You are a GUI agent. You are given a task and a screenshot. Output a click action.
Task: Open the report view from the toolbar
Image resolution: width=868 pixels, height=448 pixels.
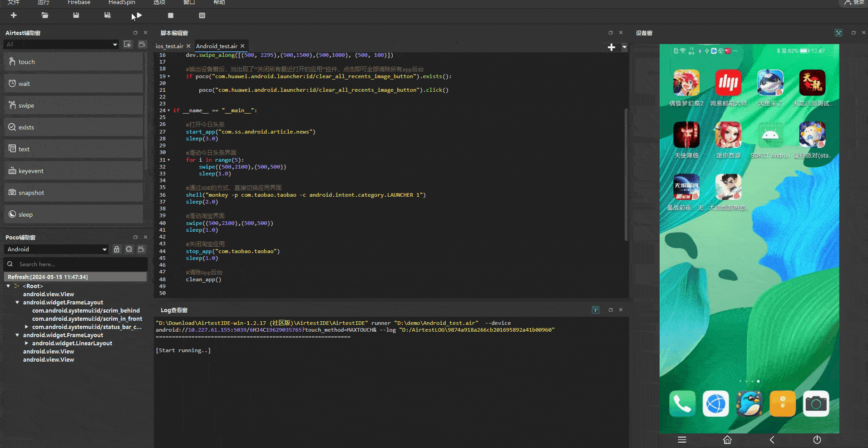point(202,15)
